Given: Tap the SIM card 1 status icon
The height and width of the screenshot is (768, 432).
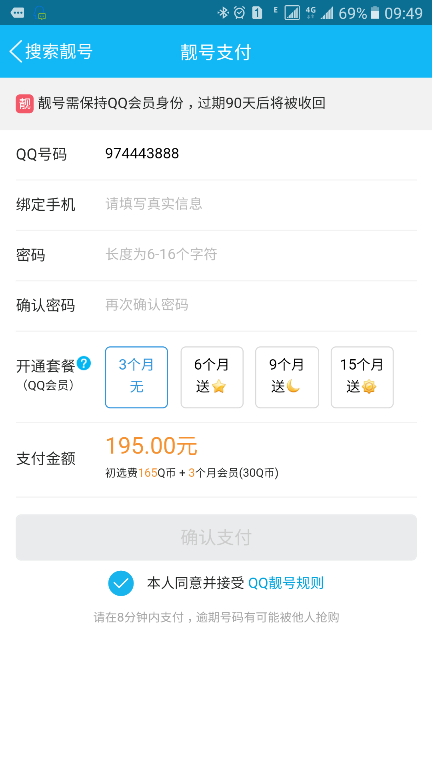Looking at the screenshot, I should click(x=257, y=13).
